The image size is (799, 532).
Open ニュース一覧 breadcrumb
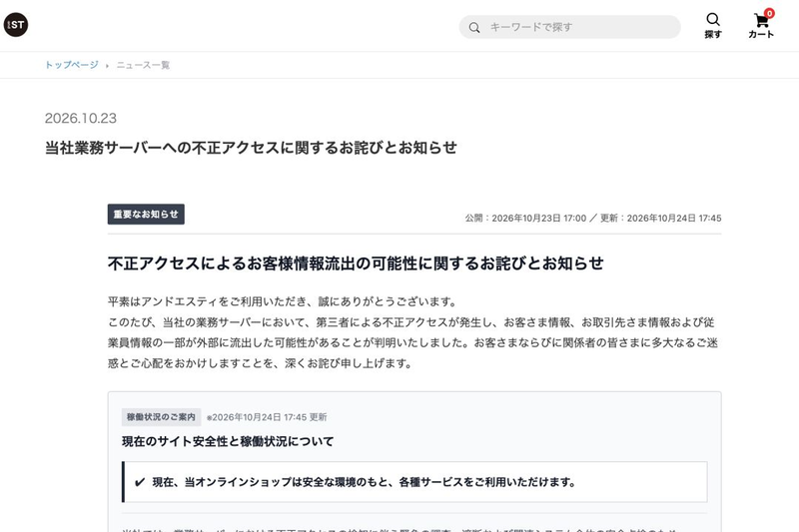point(143,65)
